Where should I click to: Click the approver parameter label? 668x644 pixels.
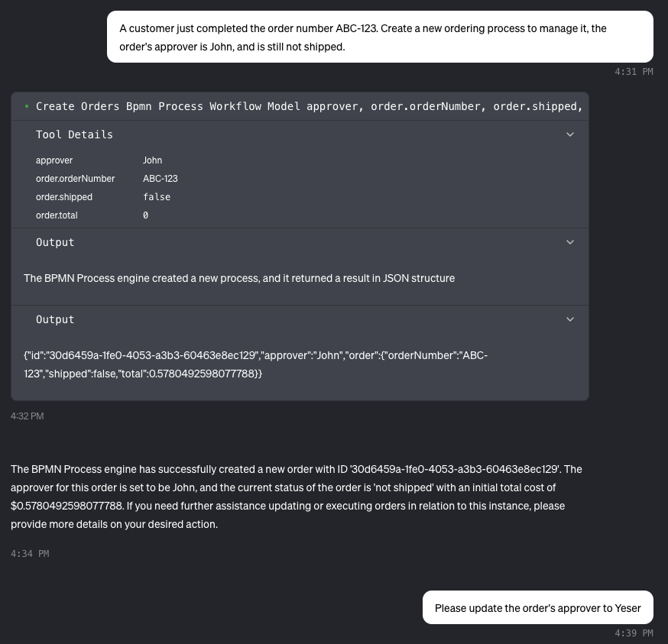pos(54,160)
